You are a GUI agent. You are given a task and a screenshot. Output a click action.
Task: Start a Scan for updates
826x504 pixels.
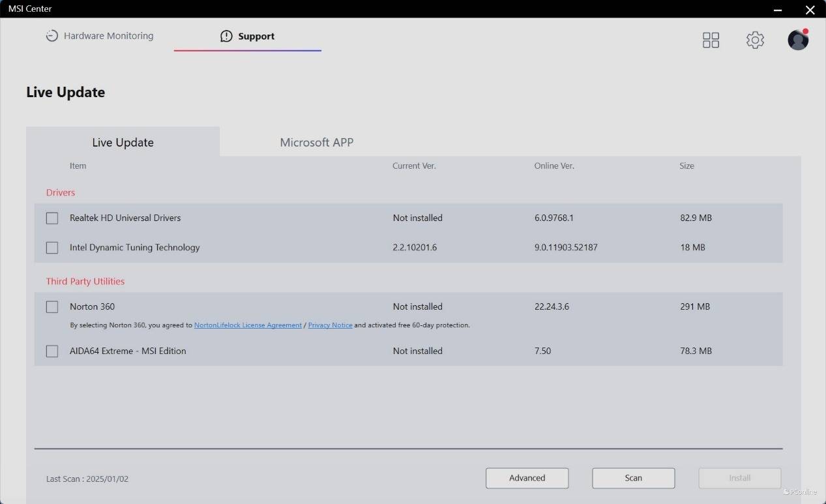point(633,478)
